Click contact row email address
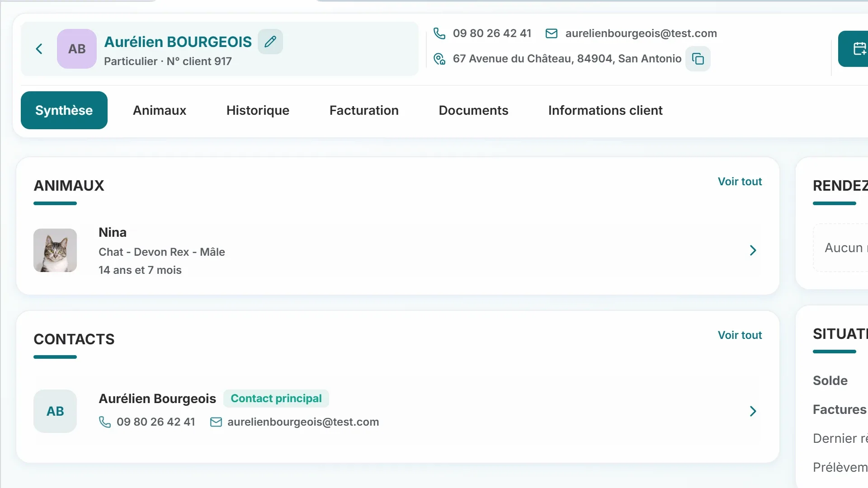The image size is (868, 488). [x=303, y=422]
